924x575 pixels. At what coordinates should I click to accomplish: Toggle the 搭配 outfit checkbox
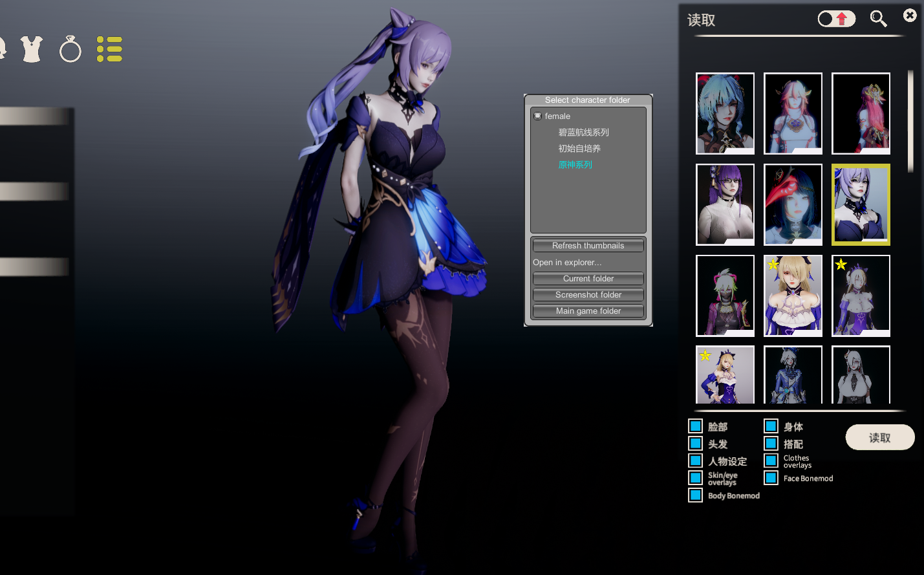[771, 444]
